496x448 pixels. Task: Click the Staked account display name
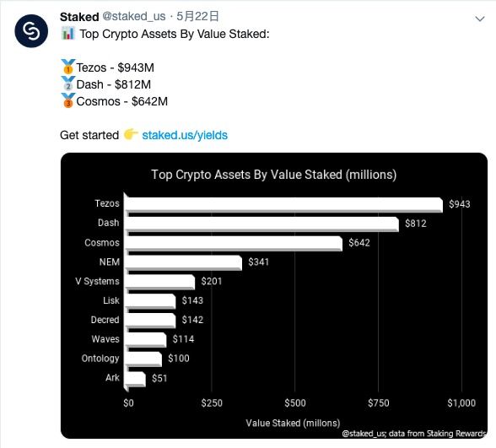(79, 17)
